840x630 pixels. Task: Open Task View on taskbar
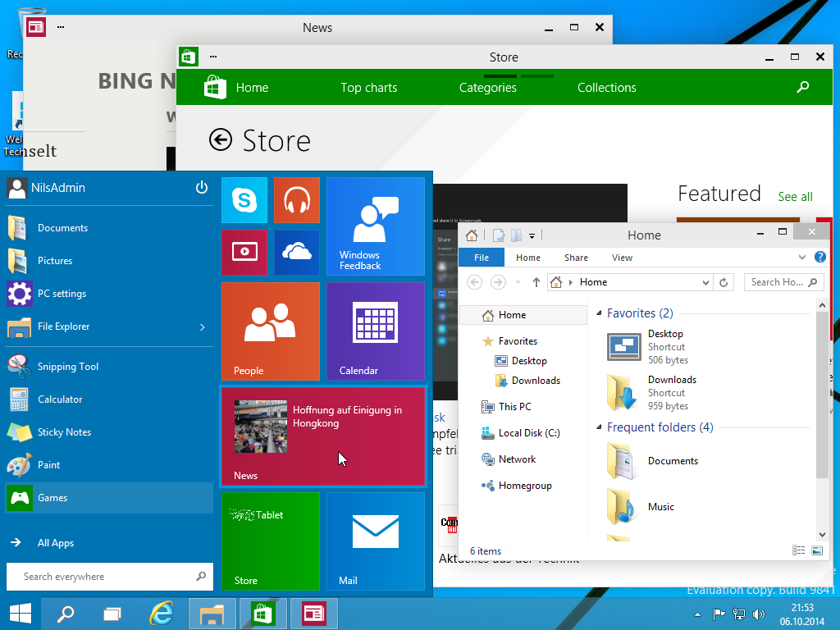click(112, 614)
